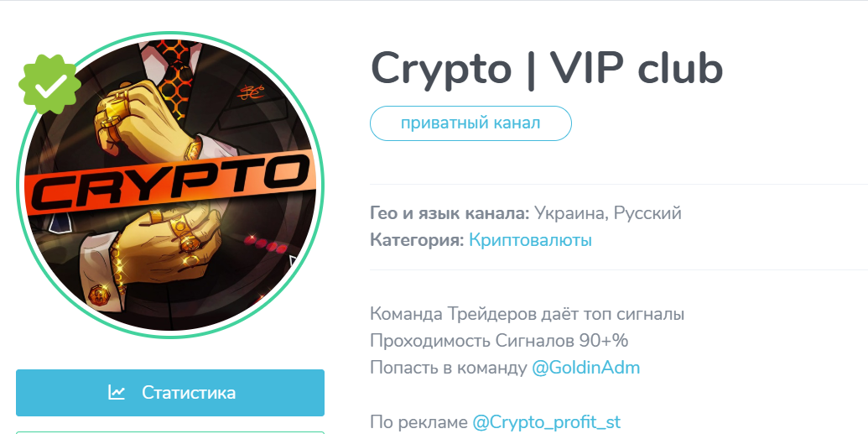Click the Гео и язык канала label
Image resolution: width=868 pixels, height=434 pixels.
pos(450,213)
